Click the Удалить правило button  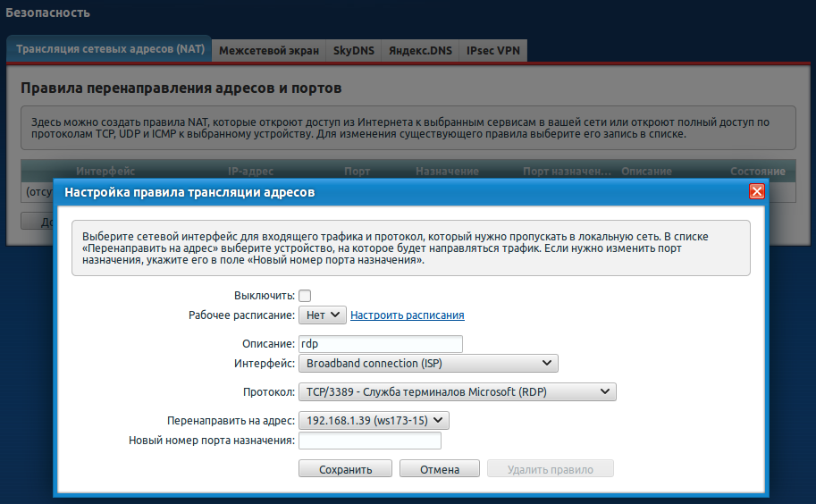[x=551, y=469]
